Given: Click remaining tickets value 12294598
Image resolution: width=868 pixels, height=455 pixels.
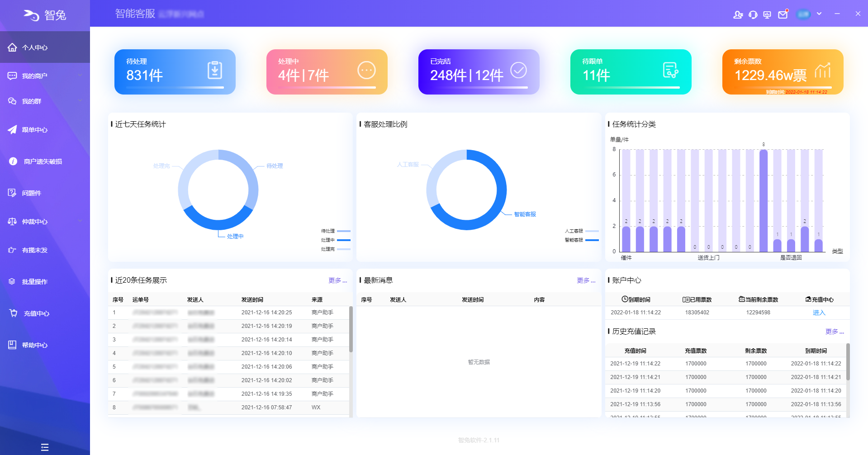Looking at the screenshot, I should point(758,313).
